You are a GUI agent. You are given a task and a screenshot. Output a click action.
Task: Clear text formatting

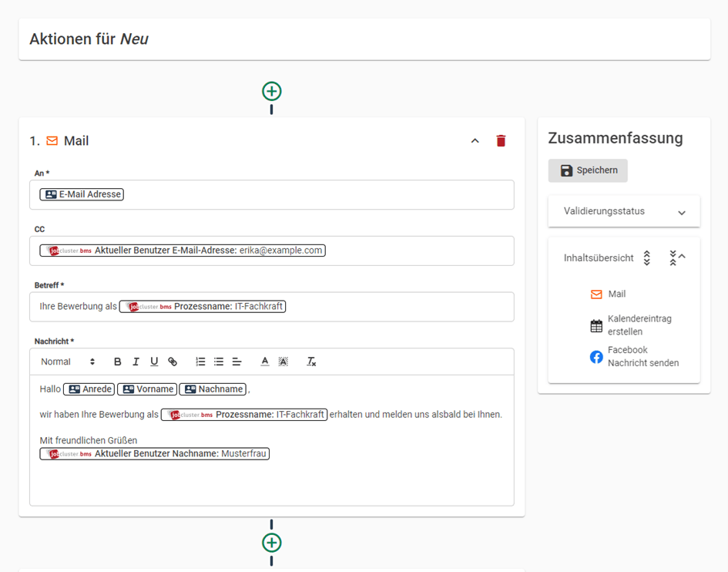coord(311,362)
